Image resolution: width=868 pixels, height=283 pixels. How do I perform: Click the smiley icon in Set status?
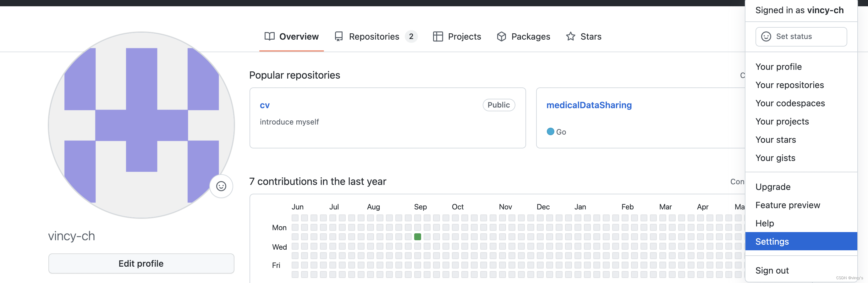(766, 36)
